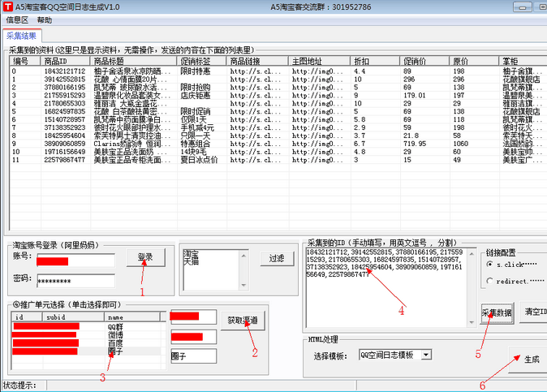547x392 pixels.
Task: Click the id header in promotion table
Action: pyautogui.click(x=28, y=317)
